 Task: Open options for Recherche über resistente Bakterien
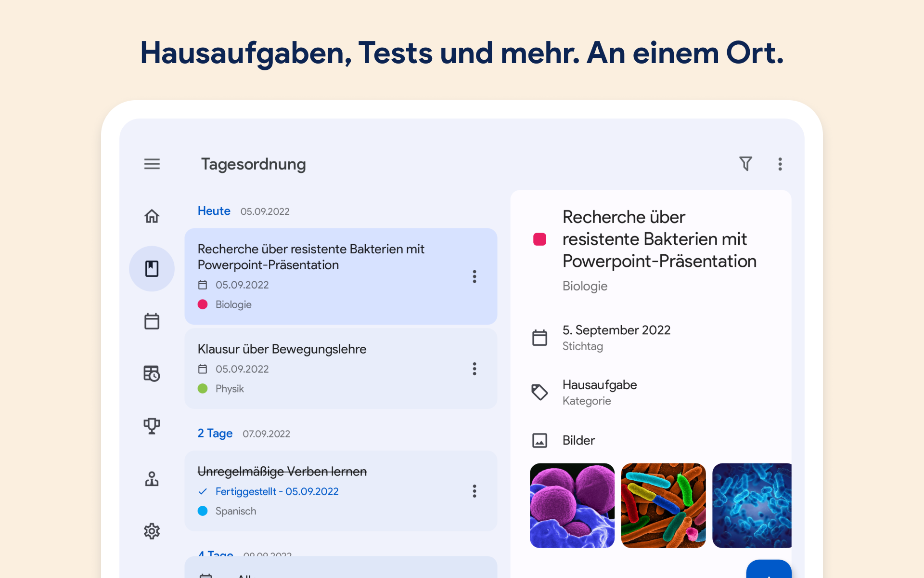pyautogui.click(x=475, y=276)
